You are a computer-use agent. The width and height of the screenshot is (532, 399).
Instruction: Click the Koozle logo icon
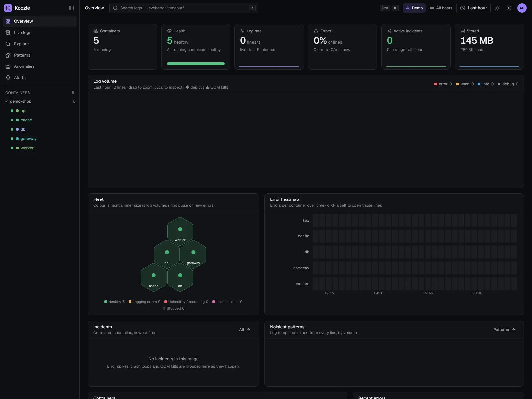(8, 8)
